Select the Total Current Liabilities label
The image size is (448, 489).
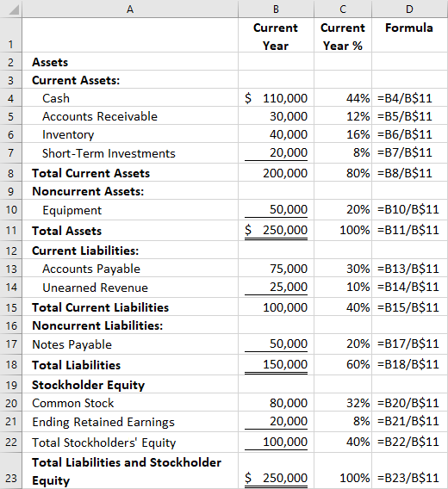coord(100,307)
